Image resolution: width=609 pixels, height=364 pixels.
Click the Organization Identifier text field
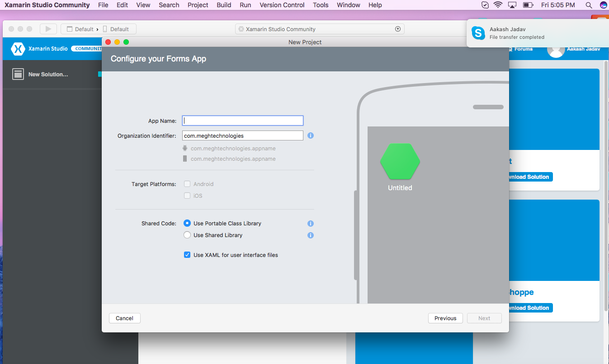click(243, 135)
